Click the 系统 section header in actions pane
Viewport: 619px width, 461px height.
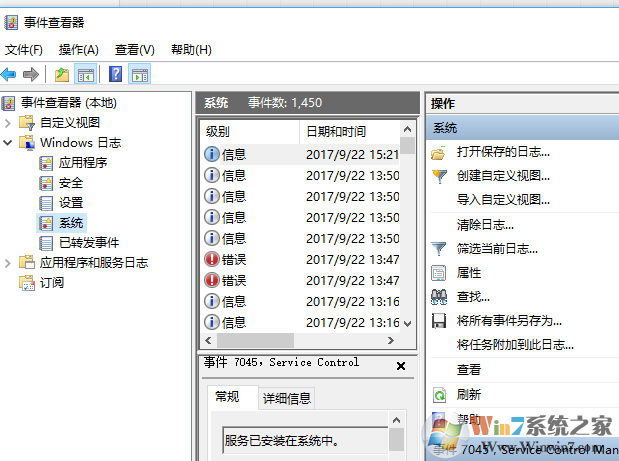point(522,127)
